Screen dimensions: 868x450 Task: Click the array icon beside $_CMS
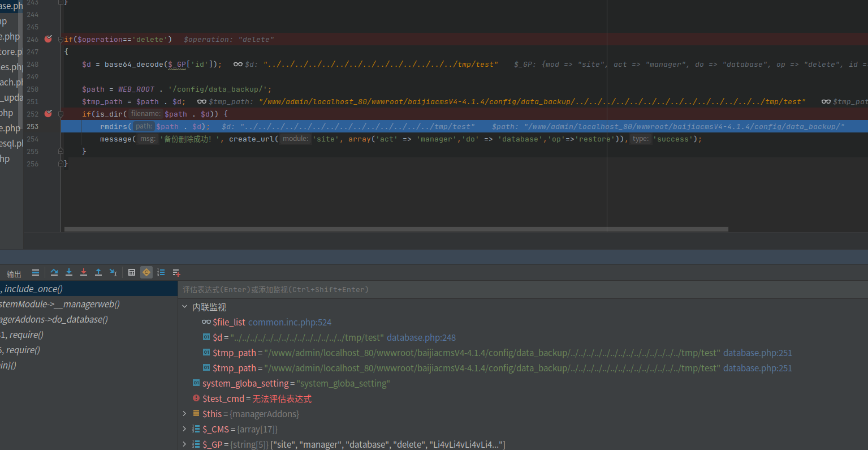point(196,429)
